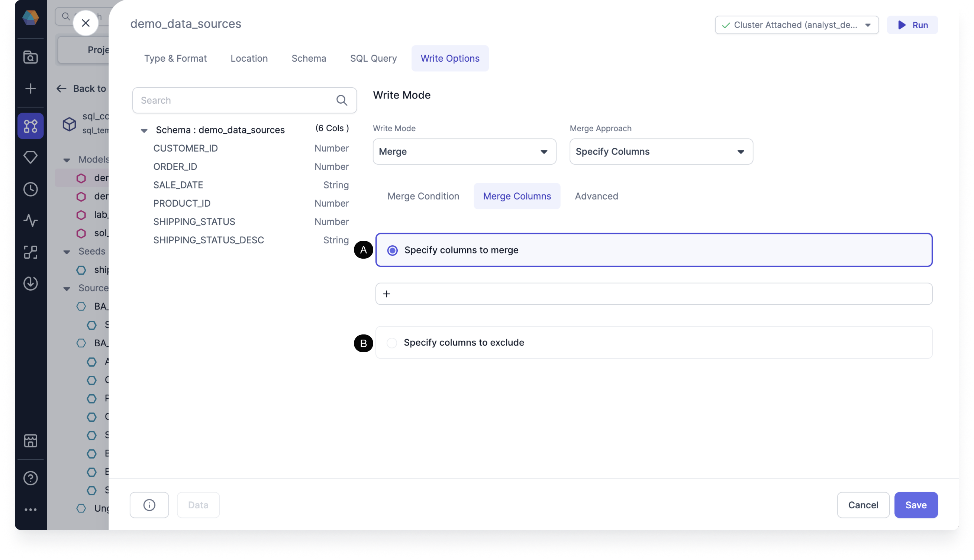This screenshot has height=560, width=974.
Task: Click Save to confirm write options
Action: (916, 505)
